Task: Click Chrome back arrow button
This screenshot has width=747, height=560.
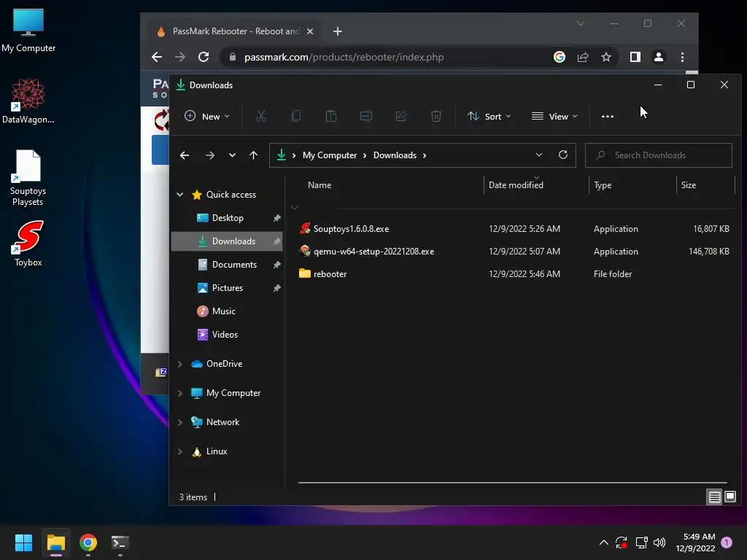Action: tap(157, 57)
